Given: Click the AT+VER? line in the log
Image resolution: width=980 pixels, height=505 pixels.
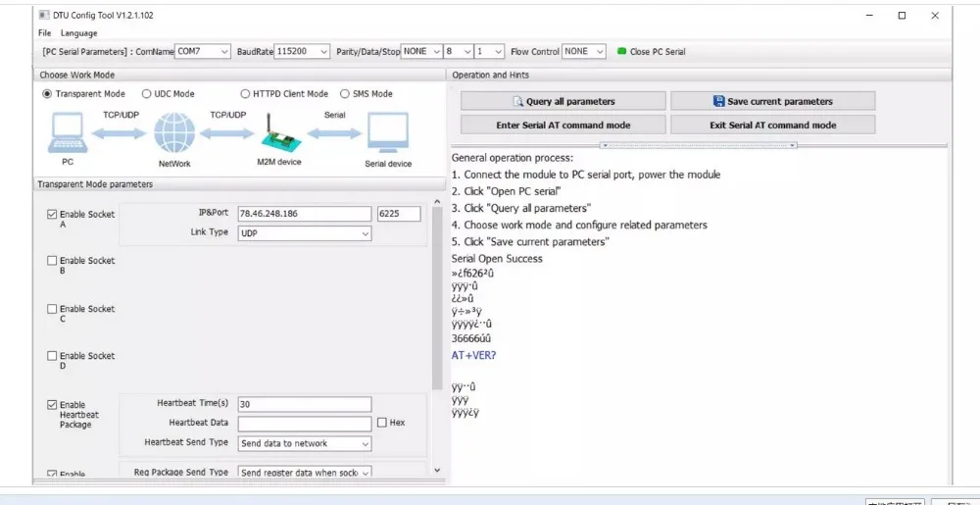Looking at the screenshot, I should (x=473, y=355).
